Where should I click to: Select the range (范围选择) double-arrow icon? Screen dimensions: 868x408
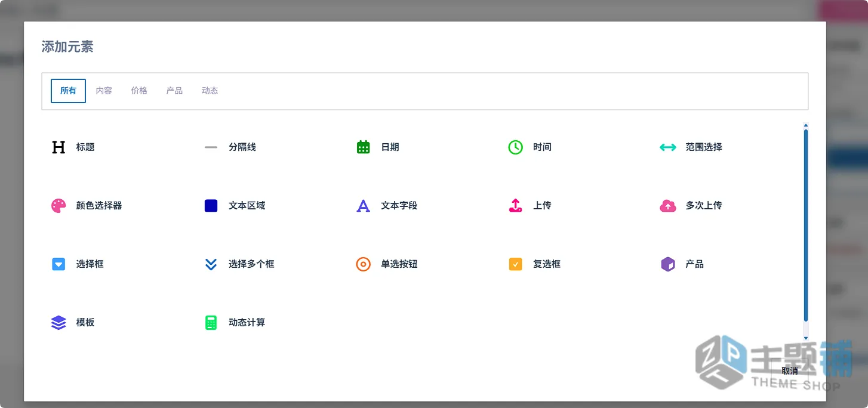tap(668, 147)
